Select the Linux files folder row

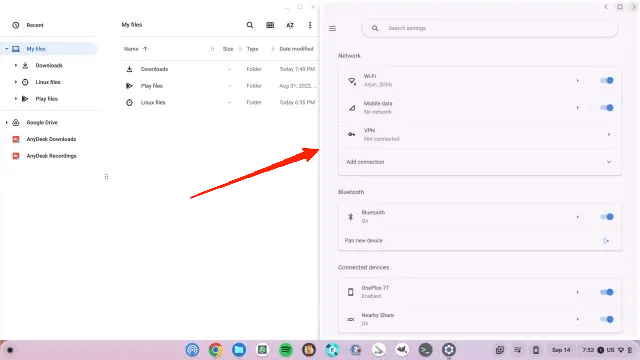220,102
